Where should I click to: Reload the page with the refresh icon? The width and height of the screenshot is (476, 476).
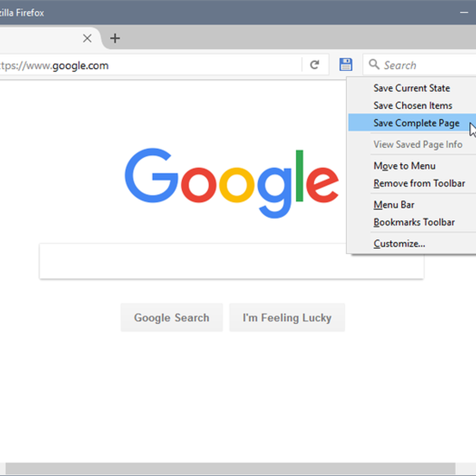[x=314, y=65]
